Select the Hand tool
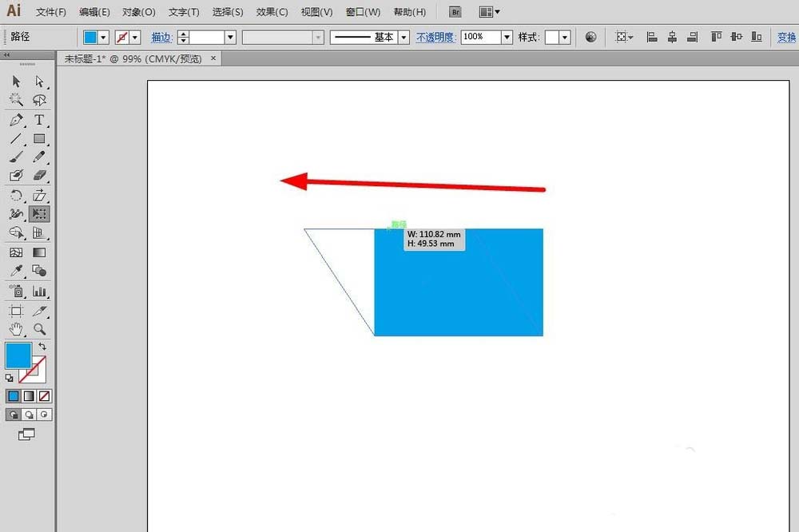The image size is (799, 532). click(16, 329)
